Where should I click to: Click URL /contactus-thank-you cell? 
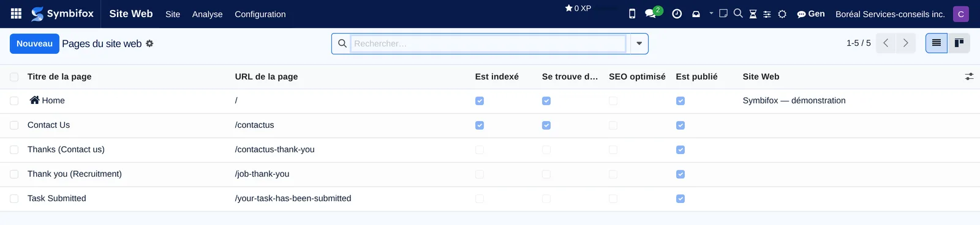tap(274, 149)
